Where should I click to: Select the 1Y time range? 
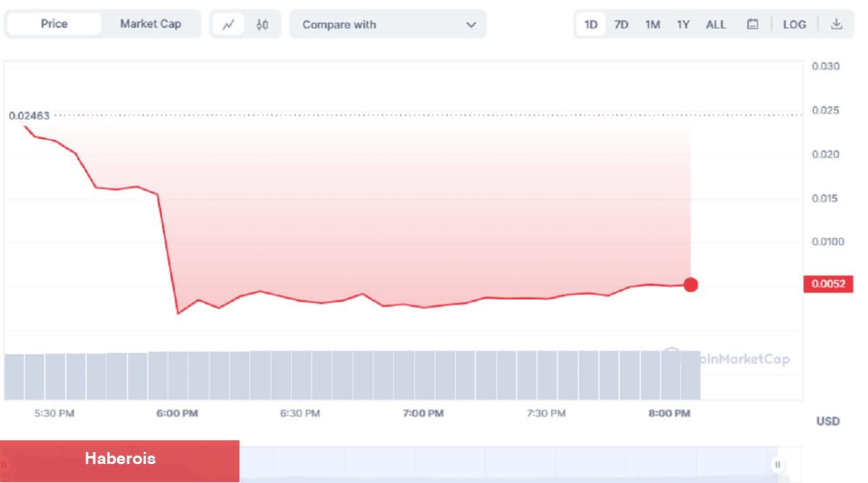coord(683,25)
